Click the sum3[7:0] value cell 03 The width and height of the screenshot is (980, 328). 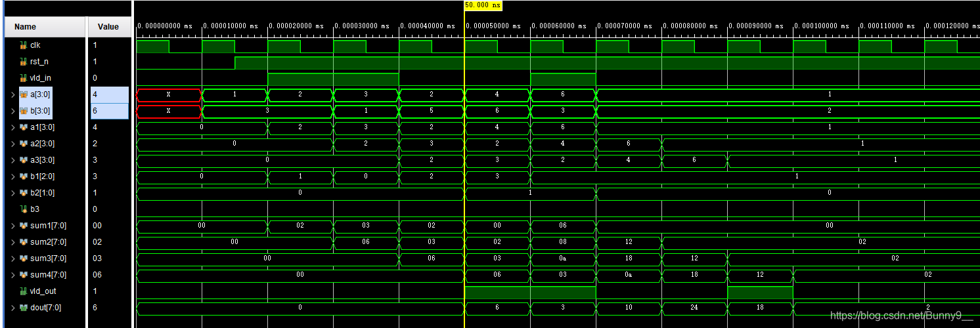[x=109, y=258]
